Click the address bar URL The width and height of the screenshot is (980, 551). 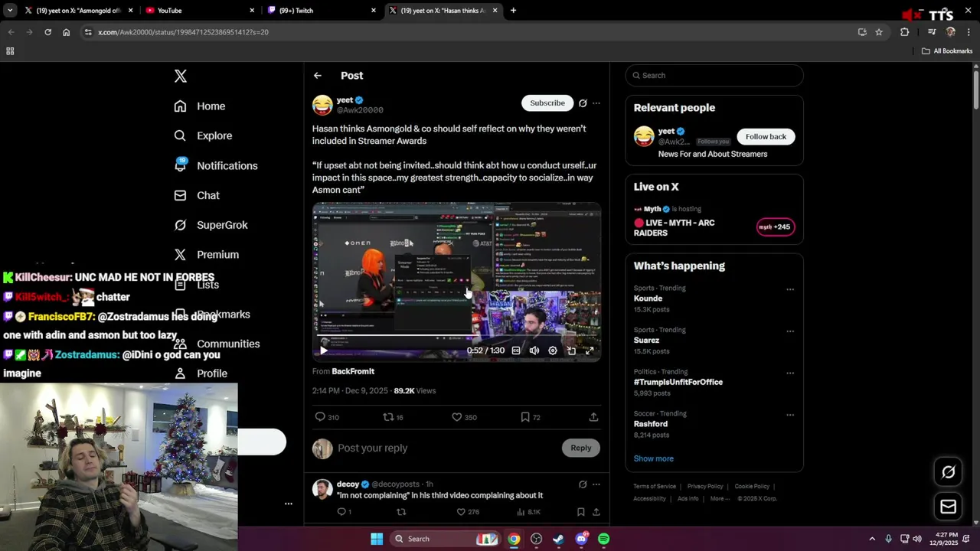pyautogui.click(x=183, y=32)
